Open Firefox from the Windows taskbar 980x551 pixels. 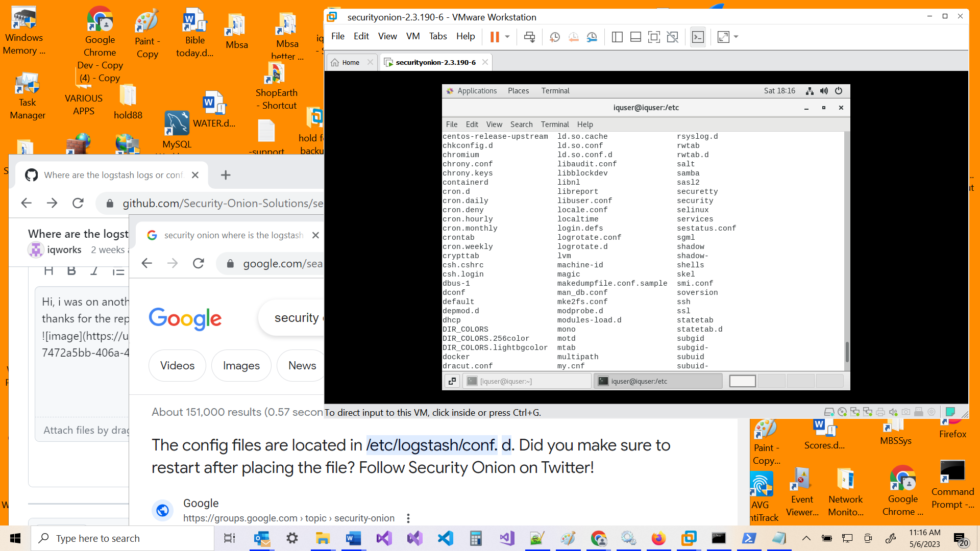[658, 538]
